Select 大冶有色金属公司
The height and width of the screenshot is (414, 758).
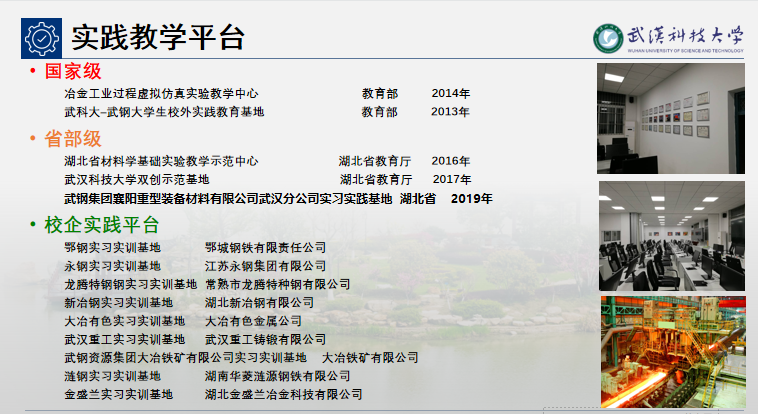coord(253,321)
